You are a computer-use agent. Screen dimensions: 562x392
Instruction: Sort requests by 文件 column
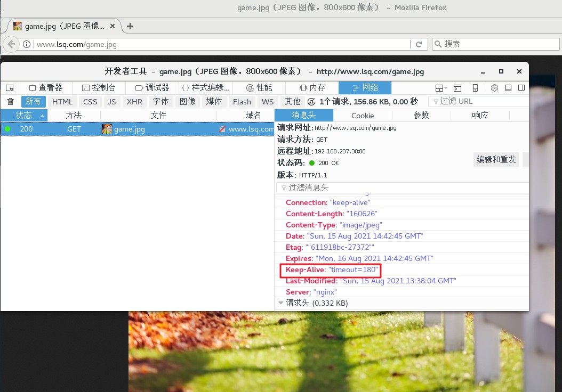(158, 115)
